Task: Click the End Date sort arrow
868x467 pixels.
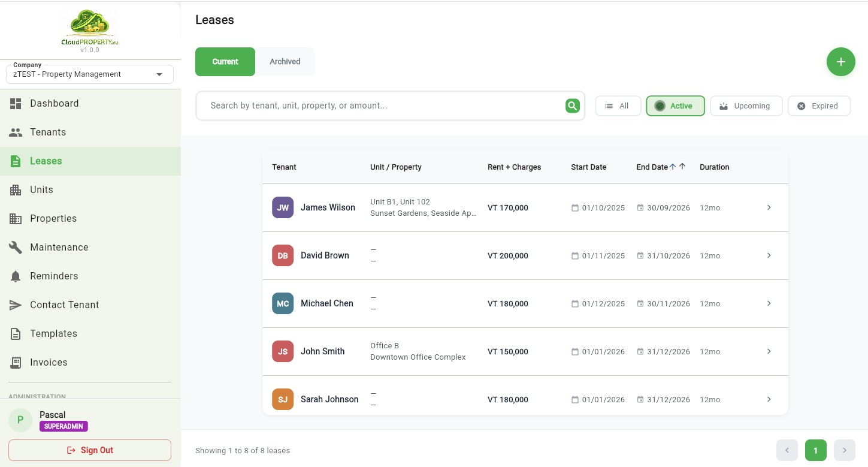Action: click(x=673, y=167)
